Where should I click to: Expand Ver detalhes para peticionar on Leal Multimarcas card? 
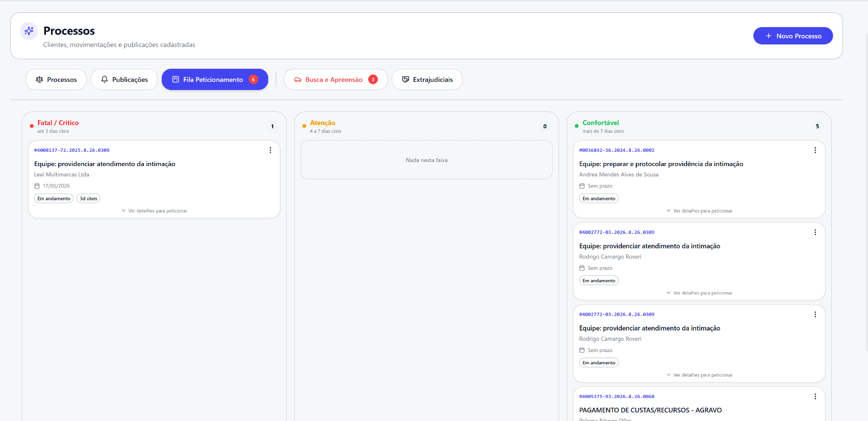[x=154, y=211]
